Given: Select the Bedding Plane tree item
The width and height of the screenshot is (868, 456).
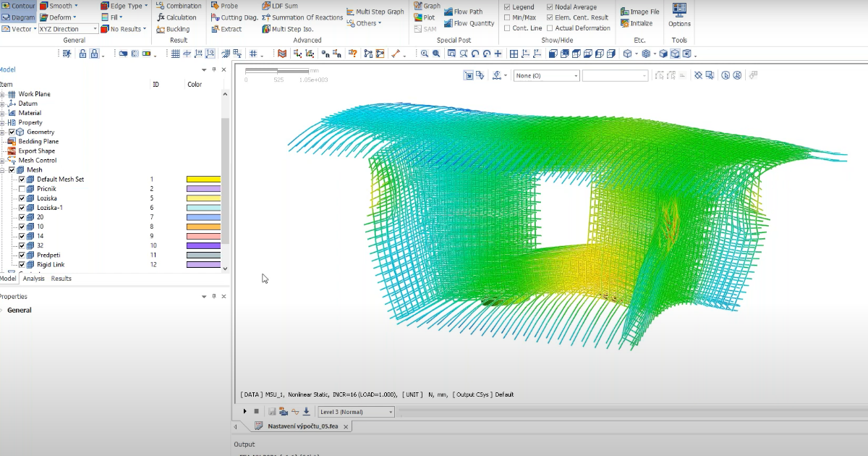Looking at the screenshot, I should (x=38, y=142).
